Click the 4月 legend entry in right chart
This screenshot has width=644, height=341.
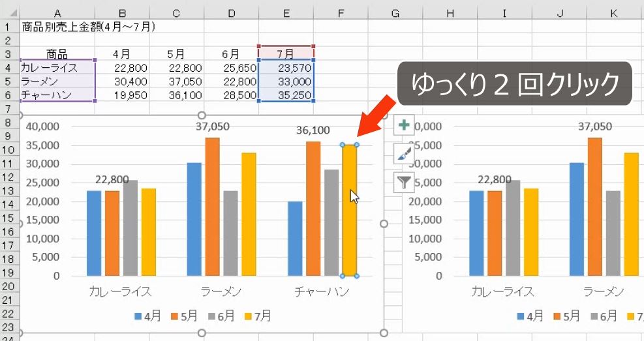click(530, 316)
